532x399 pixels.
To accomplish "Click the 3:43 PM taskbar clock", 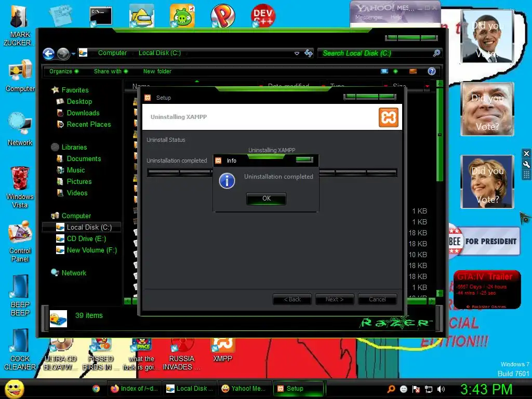I will pyautogui.click(x=486, y=389).
